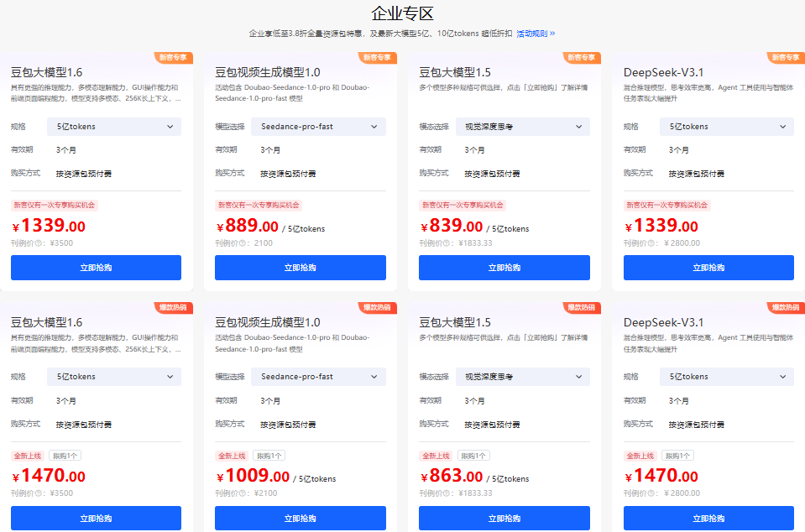Open 模型选择 dropdown in 新客专享 豆包视频生成模型1.0 card
Viewport: 805px width, 532px height.
tap(318, 127)
